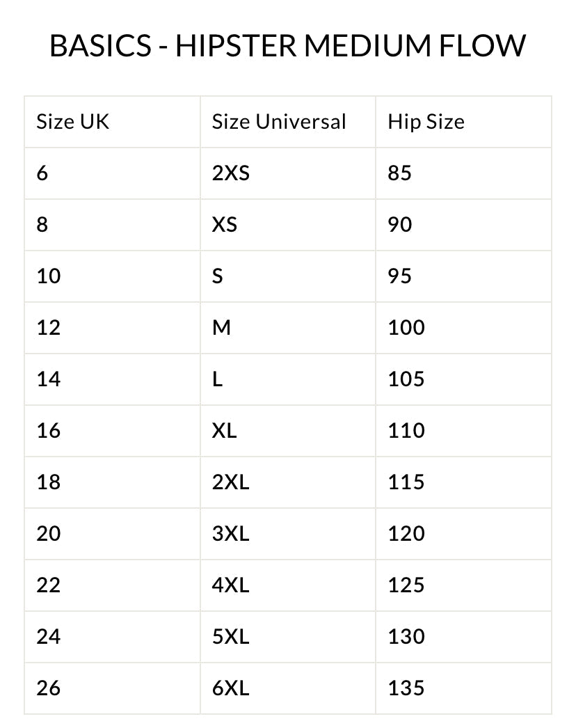Select the hip size 120 cell
The width and height of the screenshot is (576, 728).
[x=406, y=534]
